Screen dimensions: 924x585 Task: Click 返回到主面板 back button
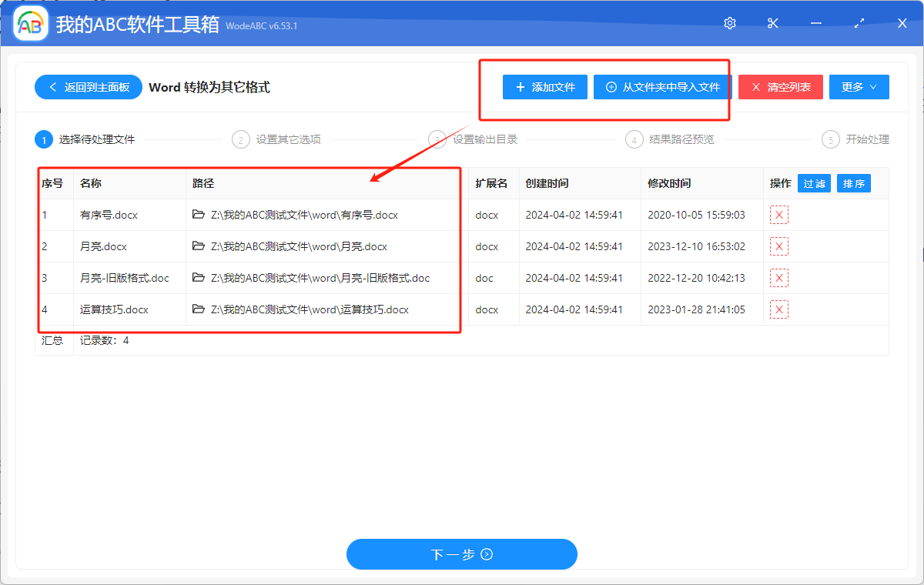[88, 87]
